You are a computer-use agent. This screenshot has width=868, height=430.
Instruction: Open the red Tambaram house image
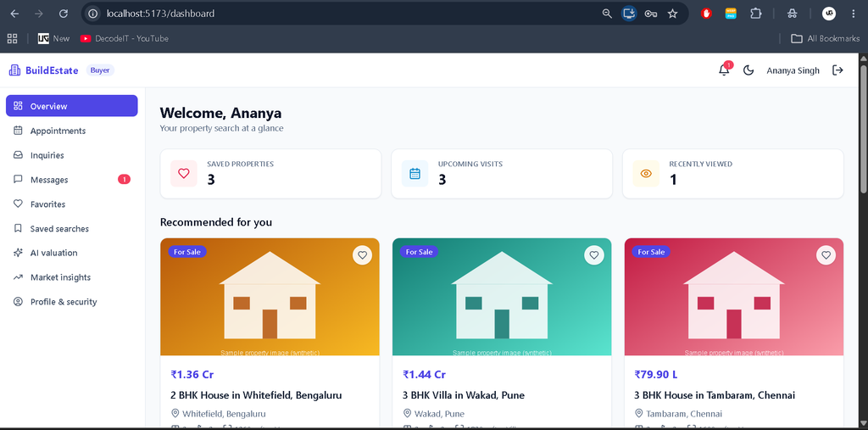734,297
